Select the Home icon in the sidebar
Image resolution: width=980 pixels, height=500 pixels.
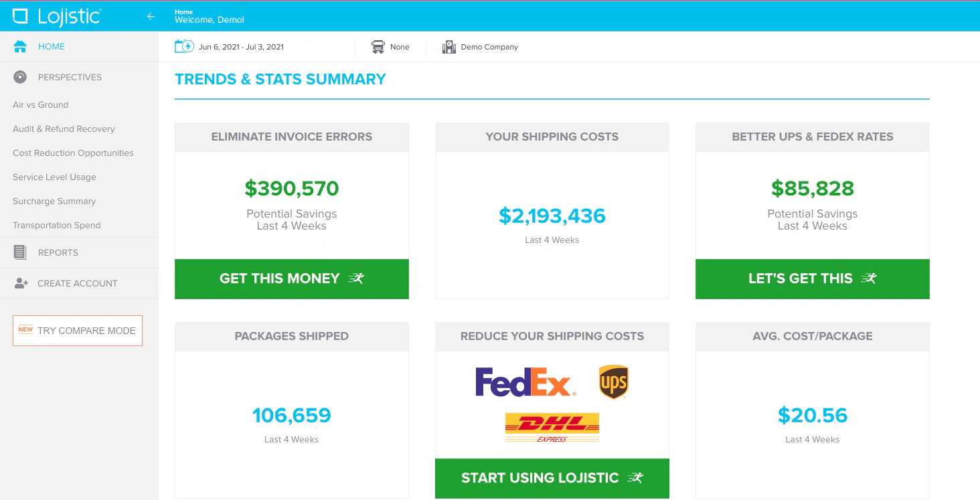tap(19, 46)
